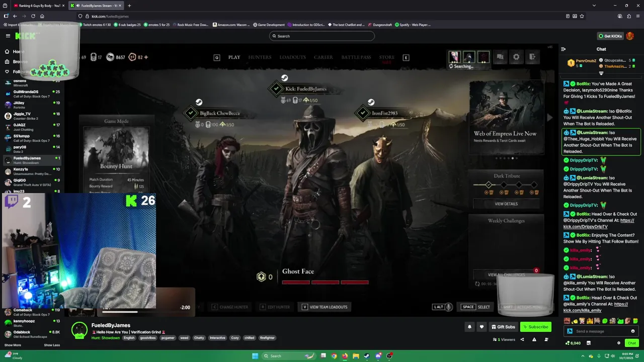
Task: Open the shop icon beside 6,040 points
Action: pyautogui.click(x=588, y=343)
